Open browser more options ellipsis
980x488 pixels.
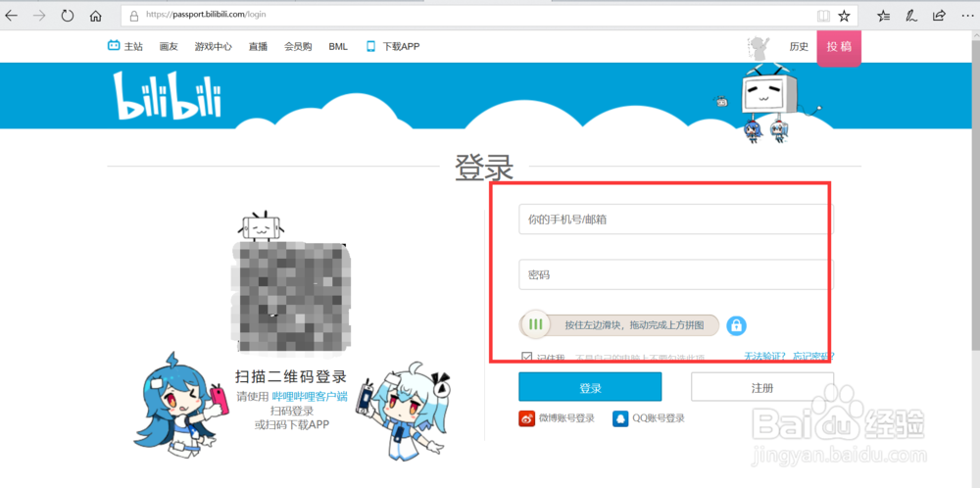pyautogui.click(x=966, y=16)
